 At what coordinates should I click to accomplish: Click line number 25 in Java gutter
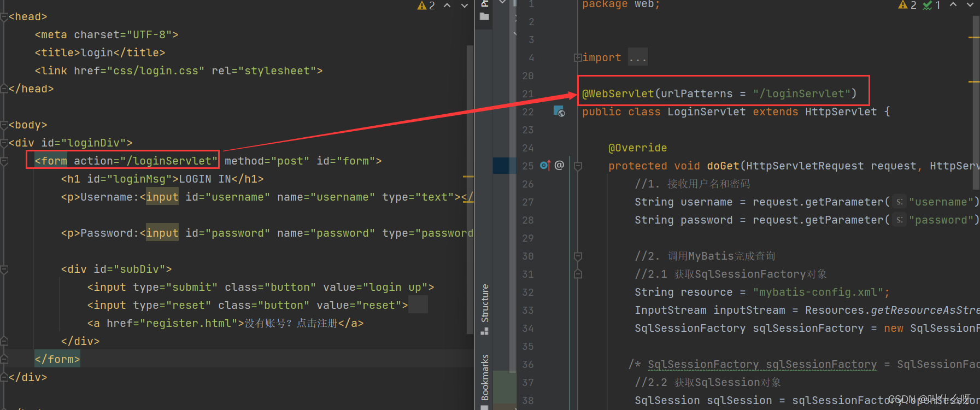pyautogui.click(x=527, y=166)
